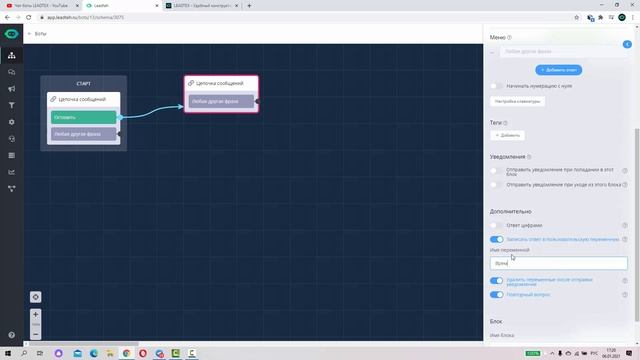Click link icon of START Цепочка сообщений block
Screen dimensions: 640x360
click(x=53, y=99)
